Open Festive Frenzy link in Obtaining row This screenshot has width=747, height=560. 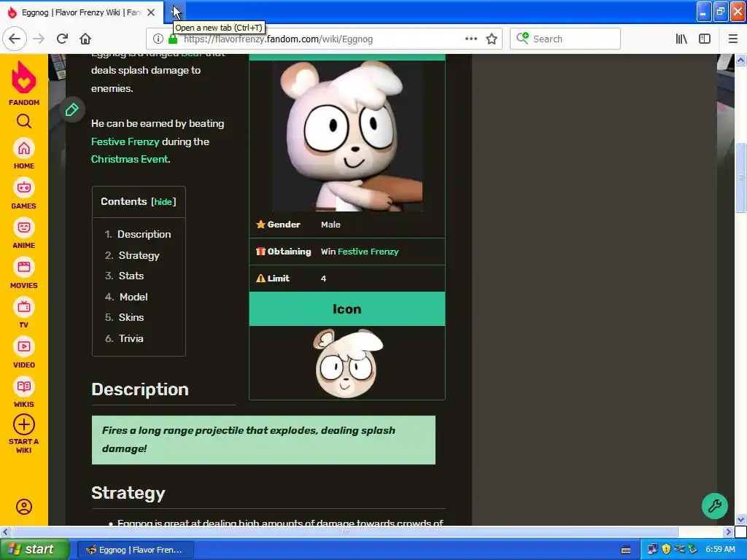coord(368,252)
